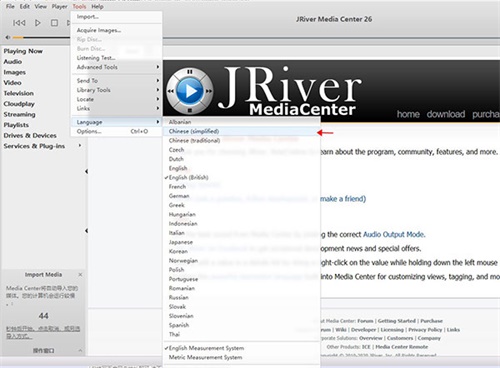Image resolution: width=500 pixels, height=368 pixels.
Task: Open the View menu
Action: (x=41, y=6)
